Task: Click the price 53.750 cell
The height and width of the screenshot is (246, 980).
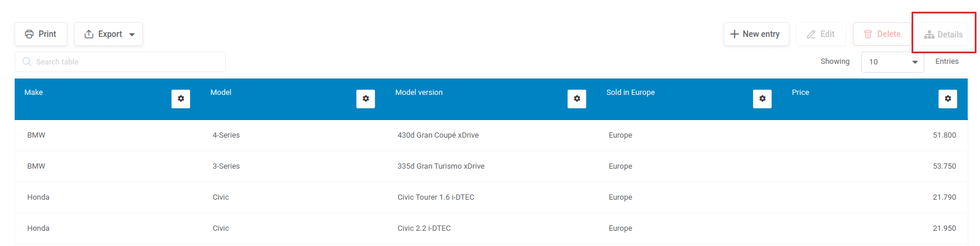Action: click(x=944, y=166)
